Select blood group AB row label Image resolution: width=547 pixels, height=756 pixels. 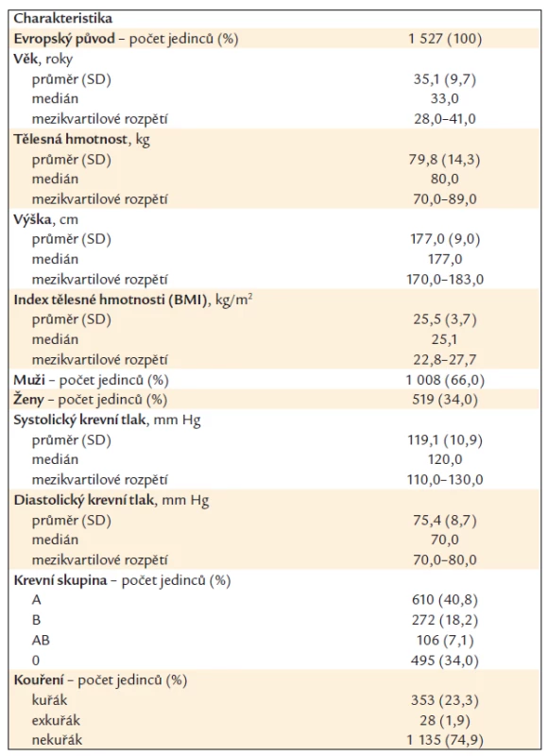(x=41, y=641)
